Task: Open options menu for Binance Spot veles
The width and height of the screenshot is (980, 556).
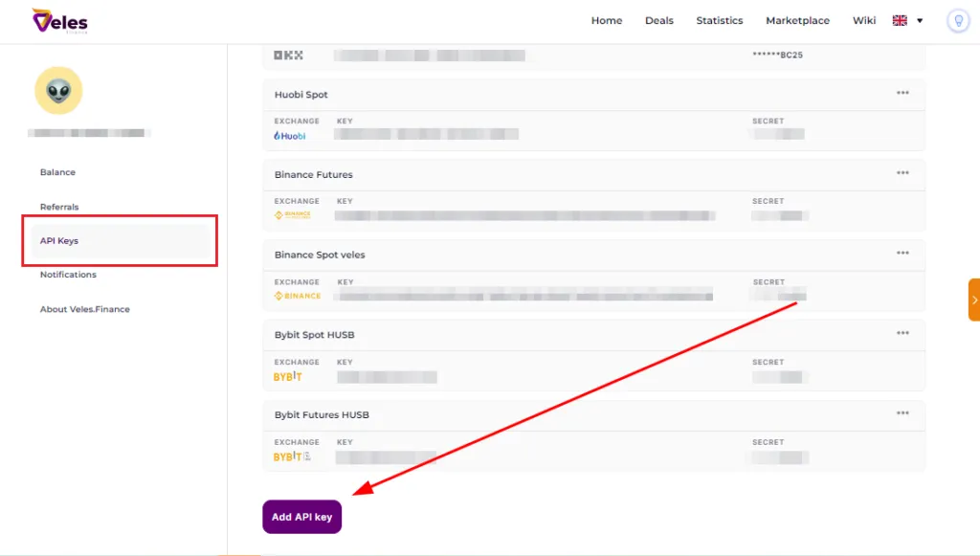Action: click(902, 254)
